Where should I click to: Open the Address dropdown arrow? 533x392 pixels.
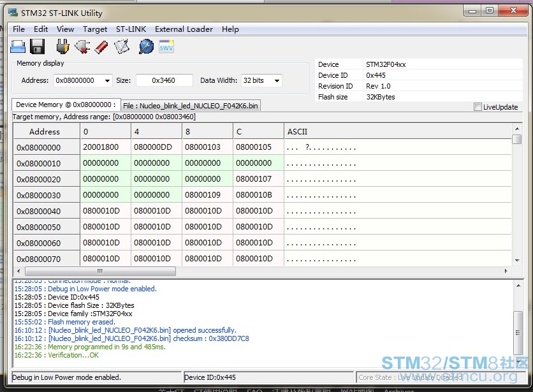pyautogui.click(x=107, y=80)
